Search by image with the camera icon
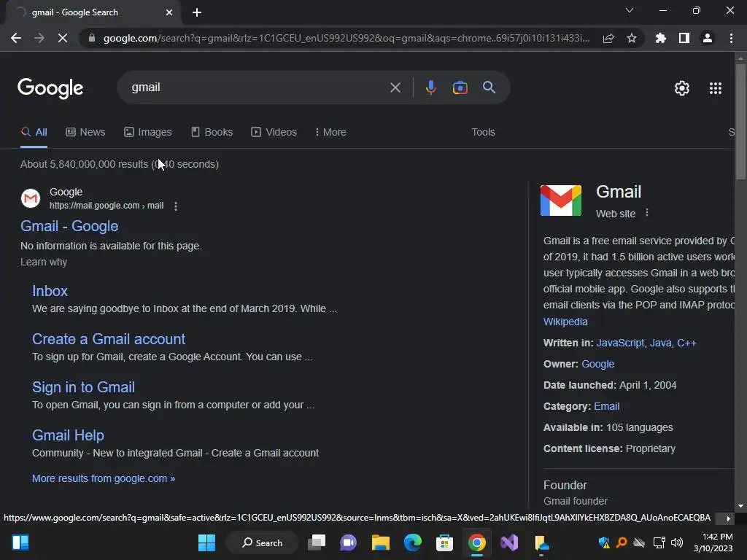Image resolution: width=747 pixels, height=560 pixels. [x=460, y=87]
